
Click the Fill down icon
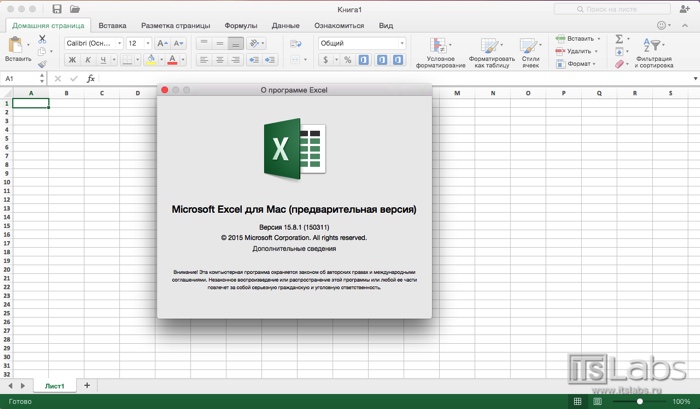point(619,52)
